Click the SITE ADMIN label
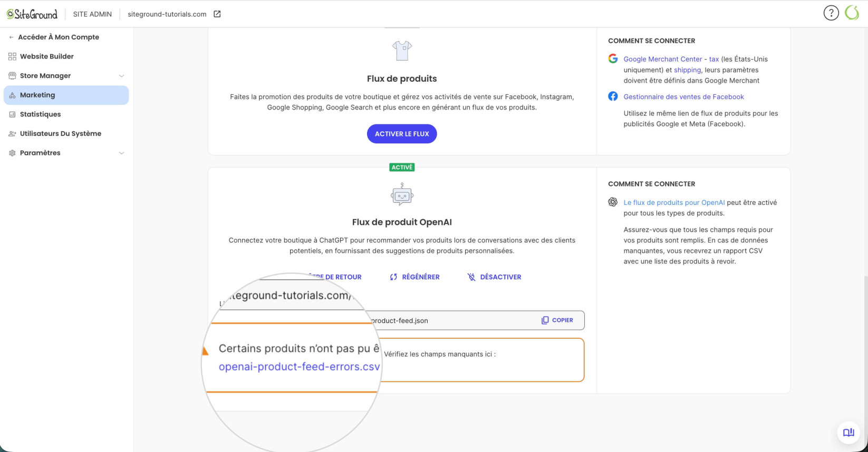This screenshot has height=452, width=868. (x=92, y=14)
